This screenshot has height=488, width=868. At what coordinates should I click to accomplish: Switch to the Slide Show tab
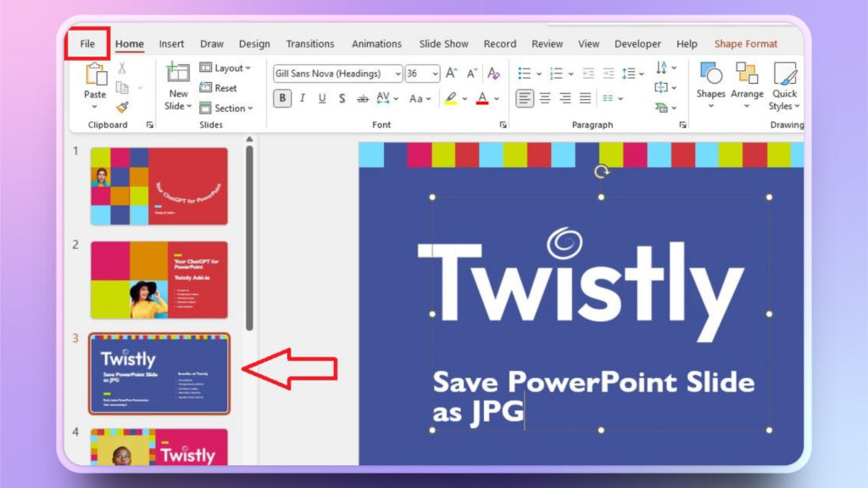pyautogui.click(x=443, y=44)
